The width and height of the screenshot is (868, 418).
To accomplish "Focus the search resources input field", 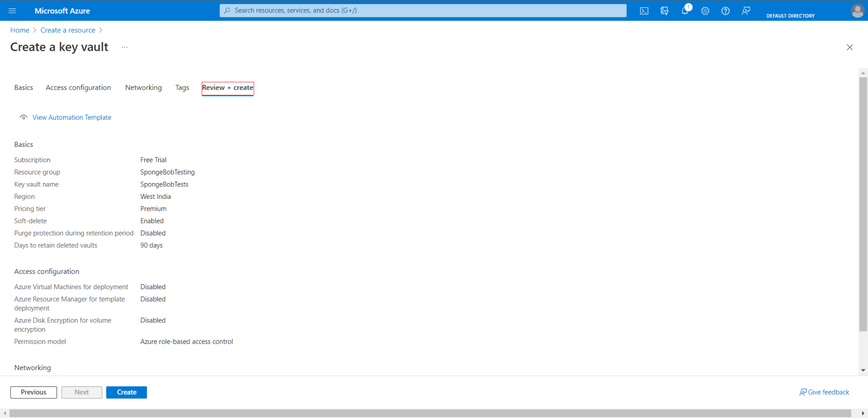I will [423, 11].
